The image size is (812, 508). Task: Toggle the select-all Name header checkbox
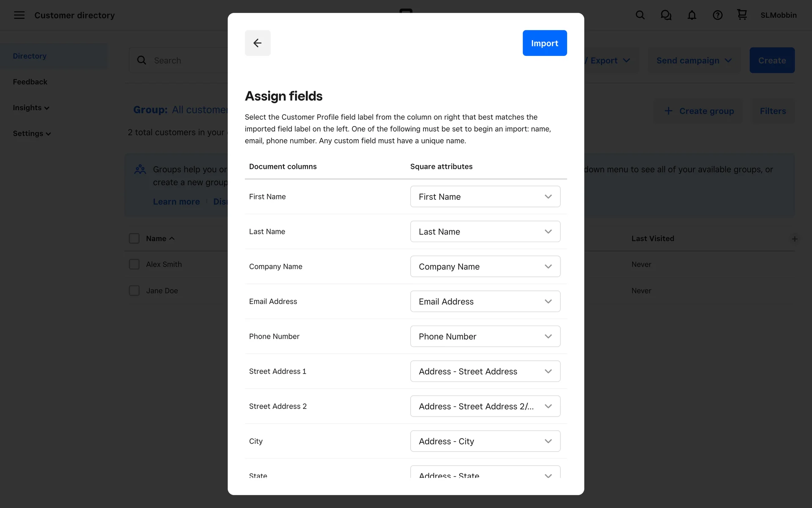[x=134, y=238]
